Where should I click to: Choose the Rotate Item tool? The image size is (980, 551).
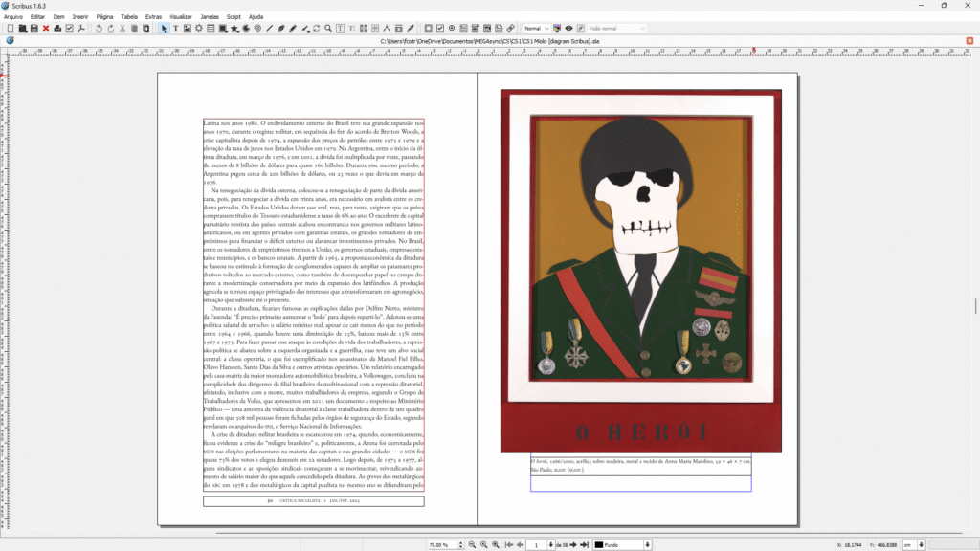[316, 29]
